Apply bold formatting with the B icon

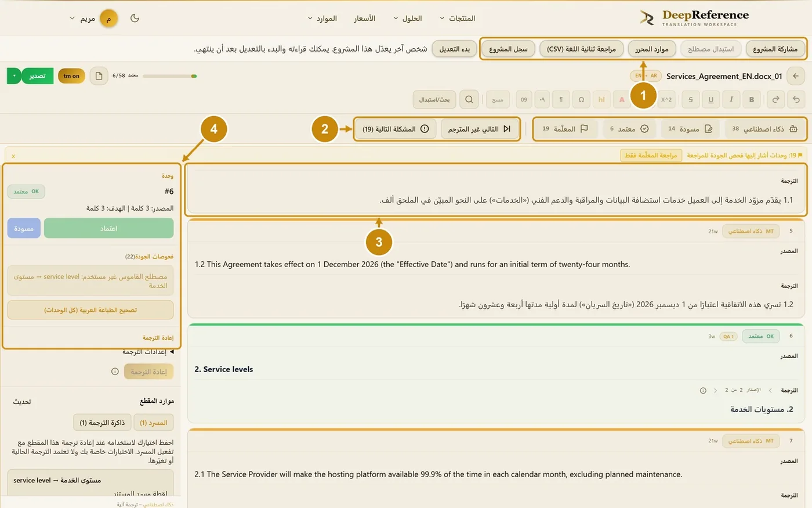coord(752,100)
